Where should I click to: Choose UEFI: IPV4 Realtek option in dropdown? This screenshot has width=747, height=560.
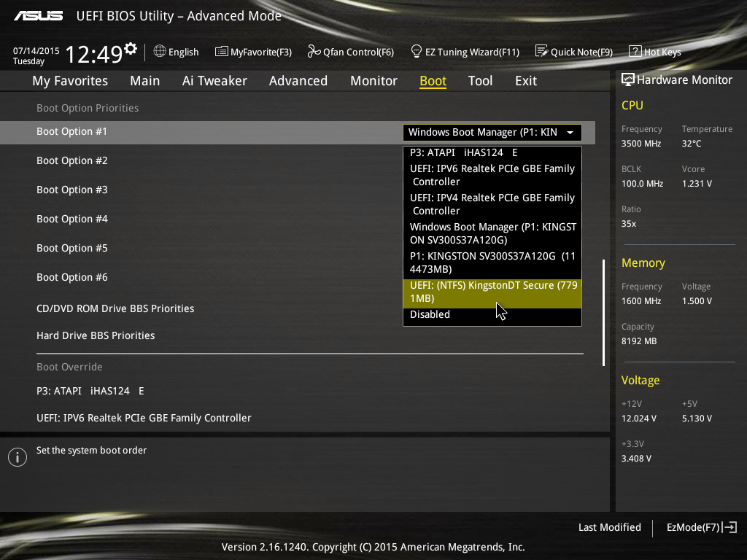pyautogui.click(x=492, y=204)
